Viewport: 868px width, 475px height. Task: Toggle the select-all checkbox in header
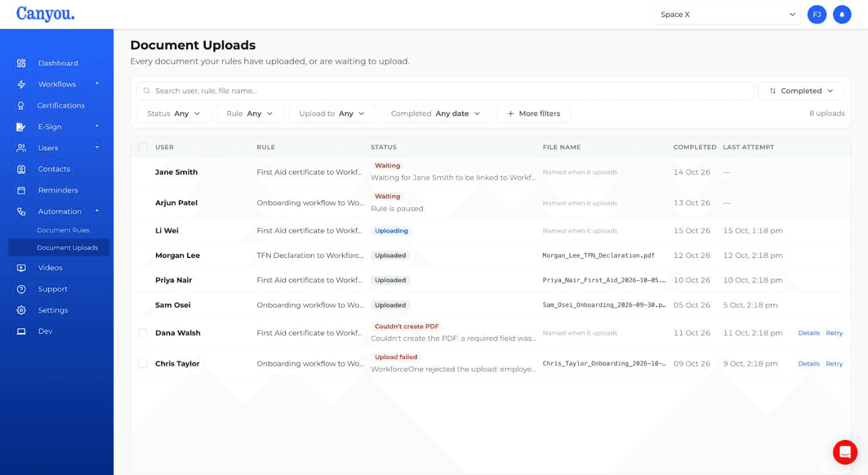tap(143, 147)
